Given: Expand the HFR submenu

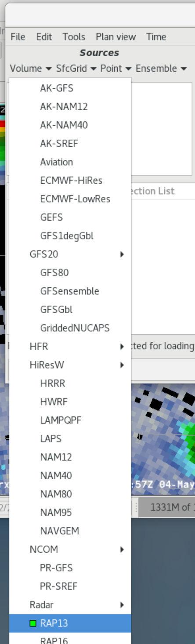Looking at the screenshot, I should (x=70, y=347).
